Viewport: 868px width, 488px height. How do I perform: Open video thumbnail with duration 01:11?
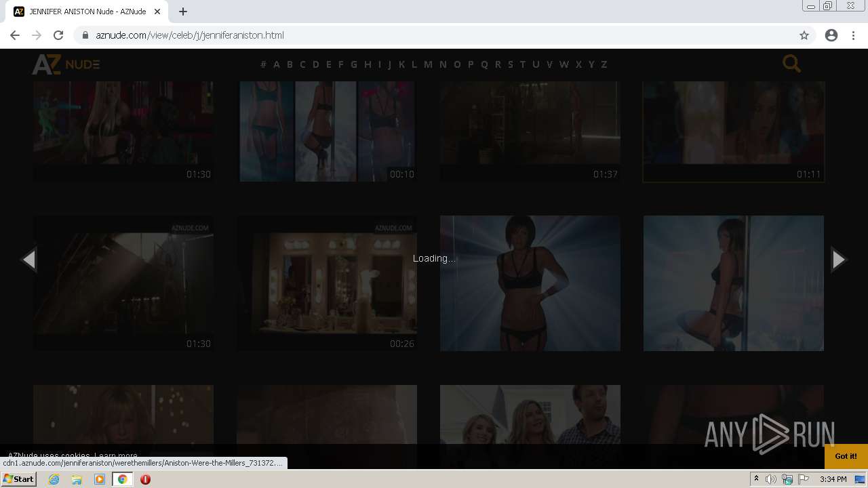tap(734, 131)
